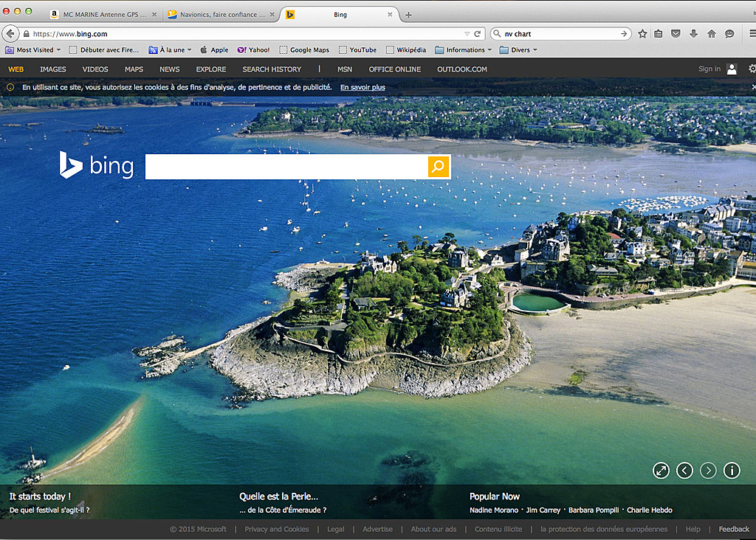Image resolution: width=756 pixels, height=540 pixels.
Task: Open OUTLOOK.COM link
Action: (462, 69)
